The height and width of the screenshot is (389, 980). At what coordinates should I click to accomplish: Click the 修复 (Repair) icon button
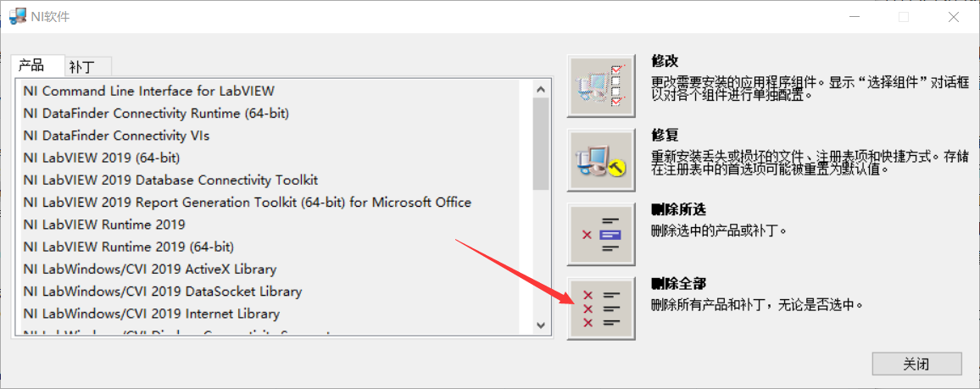[x=600, y=160]
